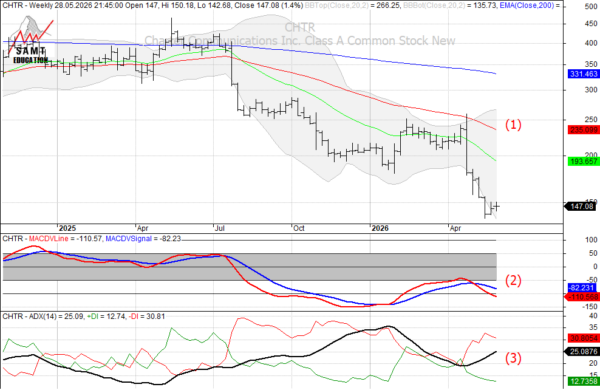Click the BBTop(Close,20,2) = 266.25 label
This screenshot has width=600, height=390.
click(x=352, y=6)
